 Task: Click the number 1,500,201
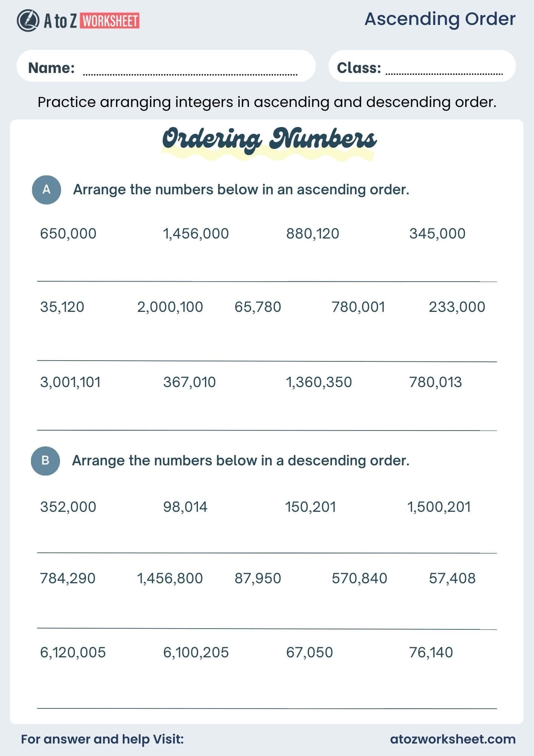[439, 507]
